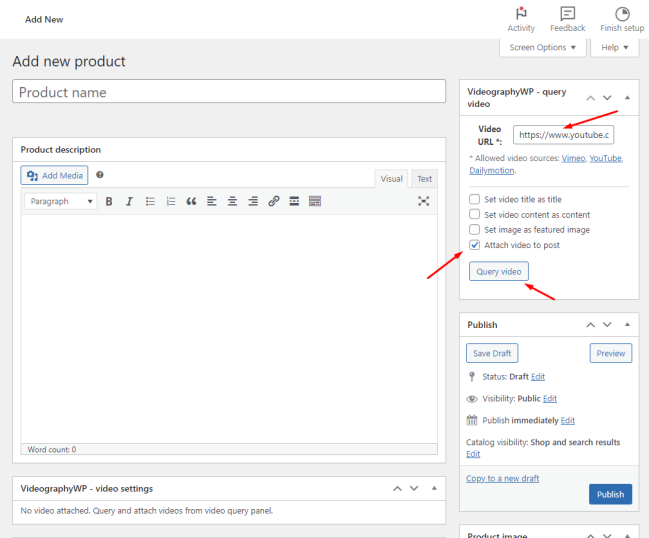Apply blockquote formatting

[x=191, y=202]
